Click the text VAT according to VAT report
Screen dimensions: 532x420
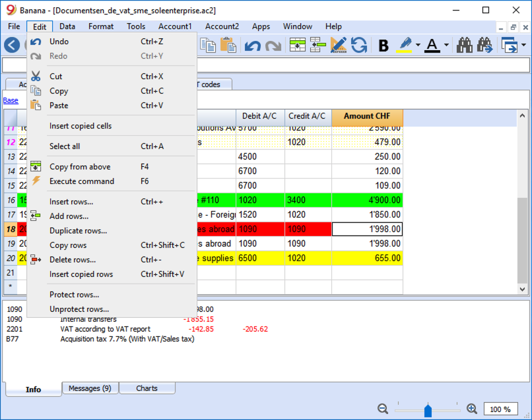coord(105,329)
